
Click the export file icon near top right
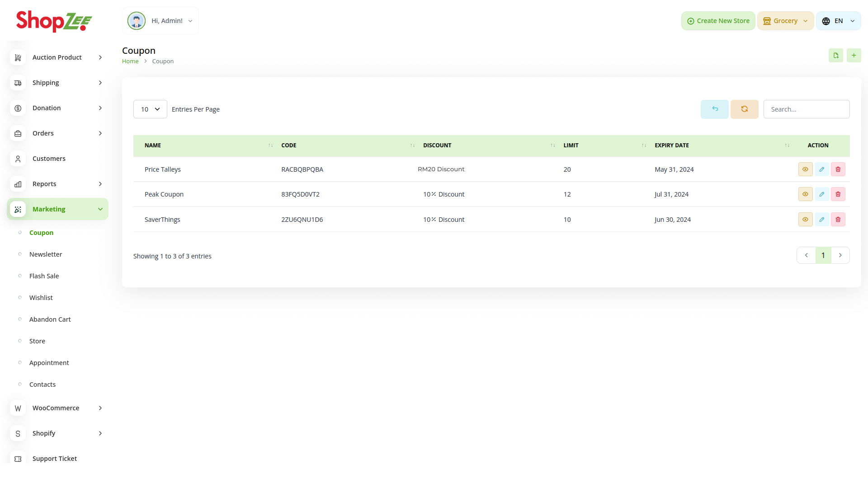[x=835, y=56]
